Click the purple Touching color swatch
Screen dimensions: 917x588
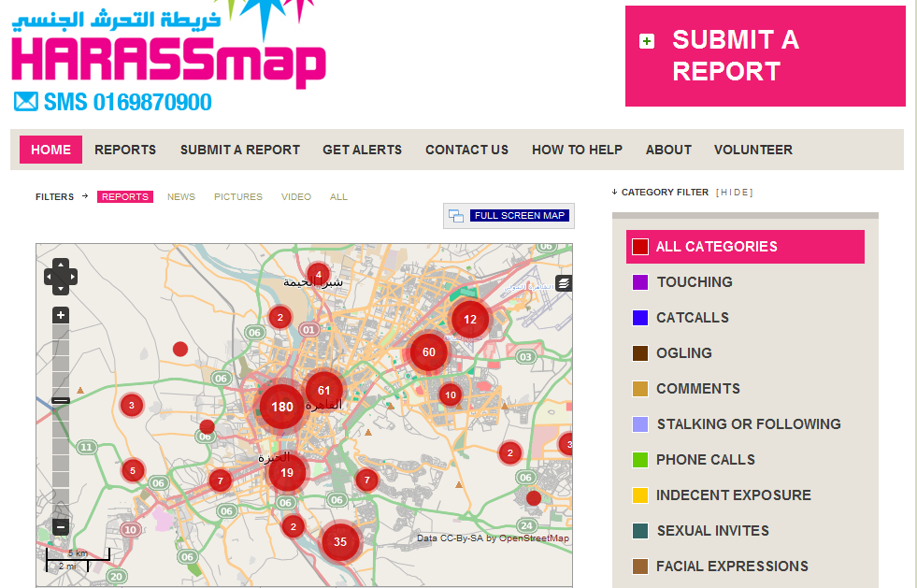[640, 282]
